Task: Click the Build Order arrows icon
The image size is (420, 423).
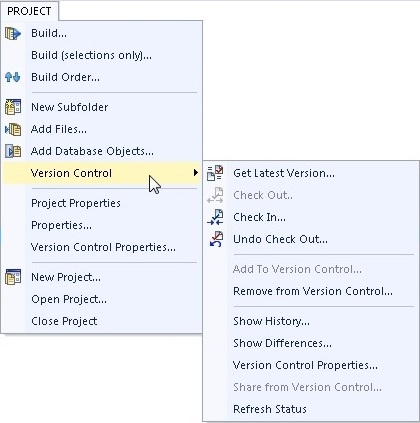Action: pos(13,77)
